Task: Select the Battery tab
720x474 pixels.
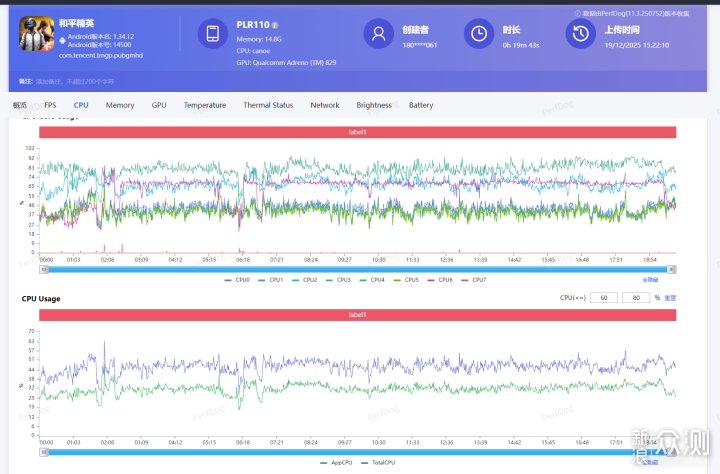Action: (421, 105)
